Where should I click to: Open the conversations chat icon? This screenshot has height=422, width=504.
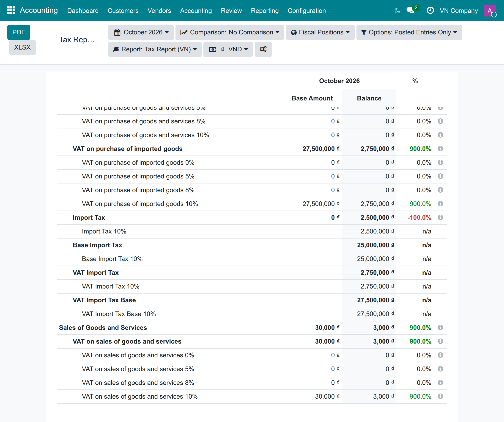[410, 10]
